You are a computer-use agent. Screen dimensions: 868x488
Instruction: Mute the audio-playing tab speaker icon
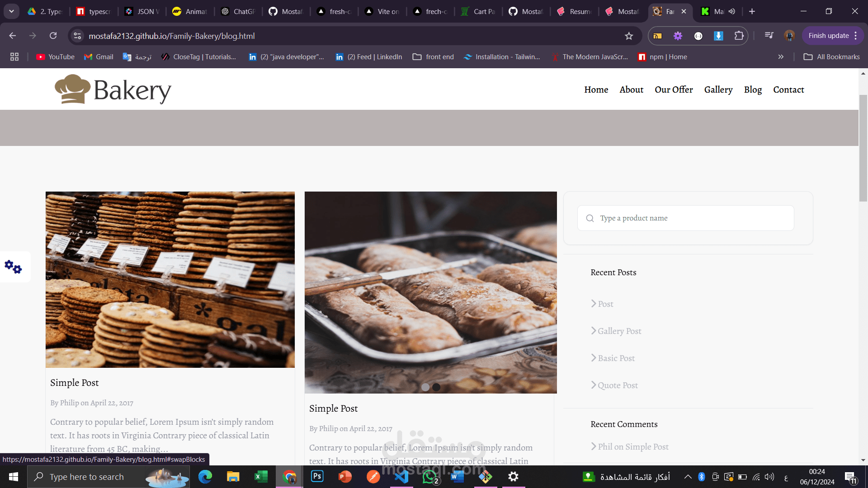pos(732,11)
